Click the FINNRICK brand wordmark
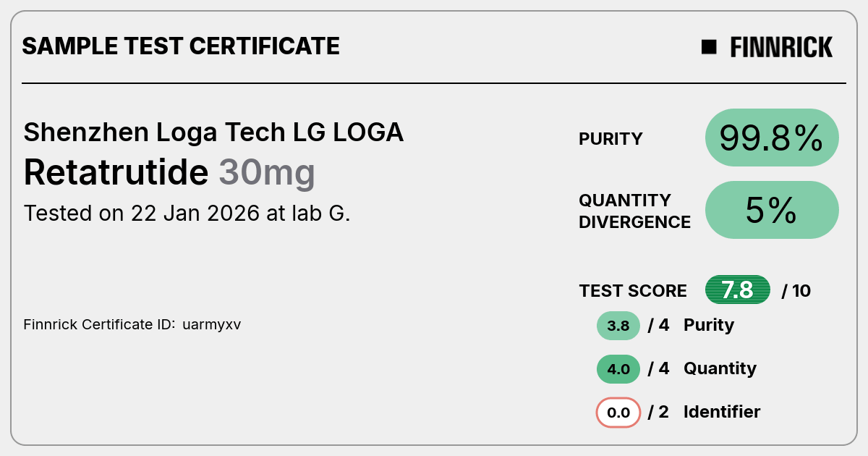868x456 pixels. click(781, 47)
